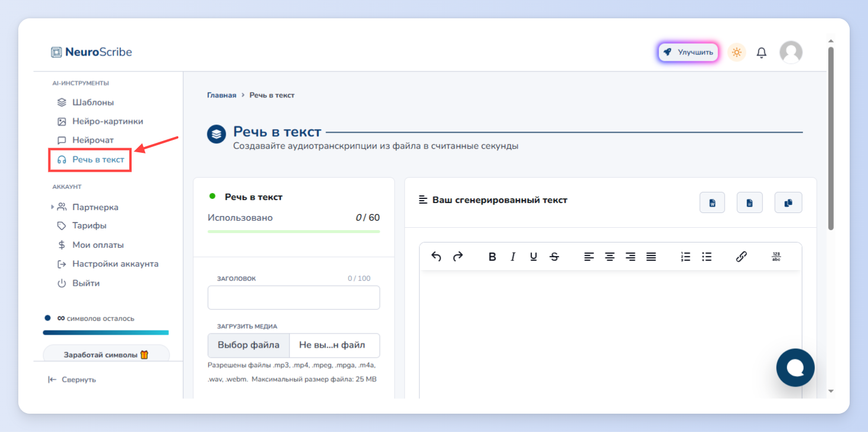Insert a bulleted list
The width and height of the screenshot is (868, 432).
pyautogui.click(x=707, y=257)
